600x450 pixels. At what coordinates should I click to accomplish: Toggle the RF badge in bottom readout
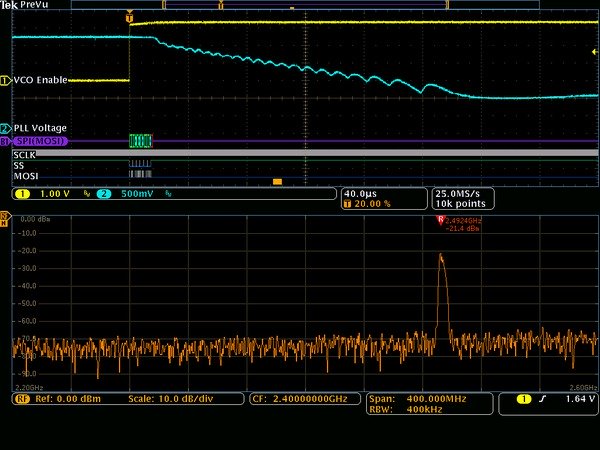22,398
